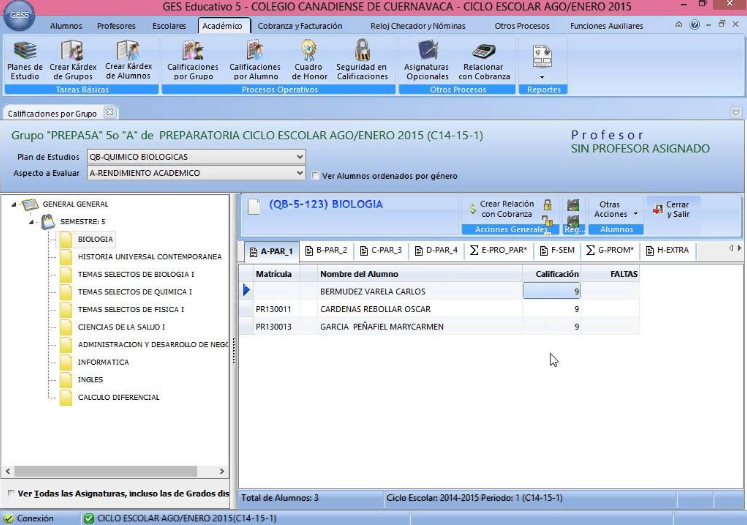Screen dimensions: 747x525
Task: Click Crear Relación con Cobranza button
Action: (502, 210)
